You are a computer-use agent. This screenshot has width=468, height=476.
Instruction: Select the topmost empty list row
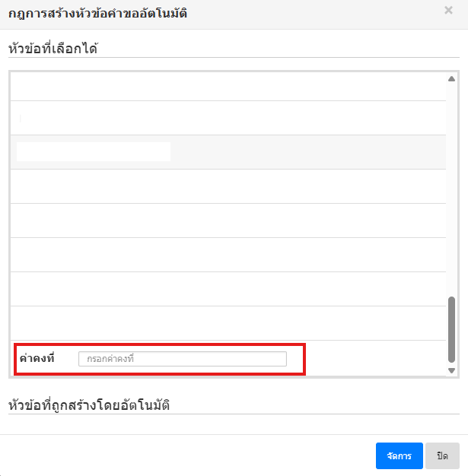pyautogui.click(x=228, y=87)
